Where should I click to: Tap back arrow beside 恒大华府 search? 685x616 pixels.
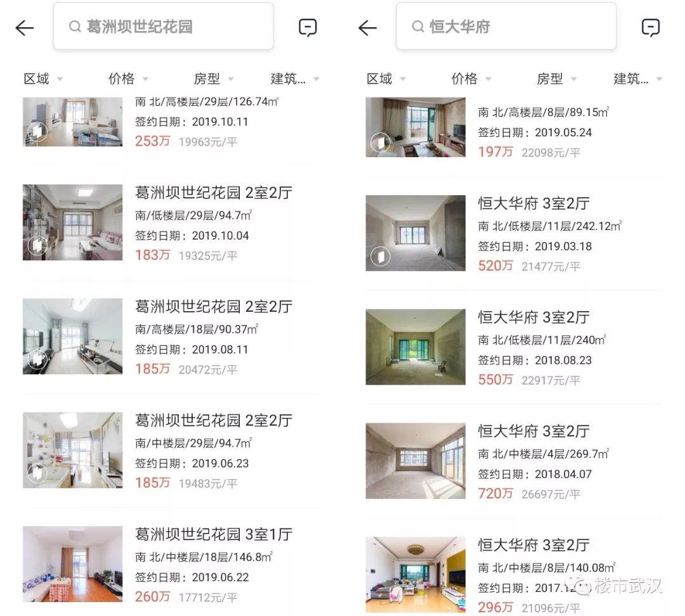(x=367, y=28)
